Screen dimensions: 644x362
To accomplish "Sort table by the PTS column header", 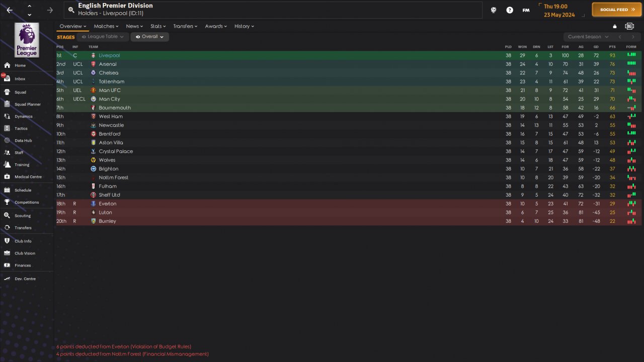I will pyautogui.click(x=612, y=47).
